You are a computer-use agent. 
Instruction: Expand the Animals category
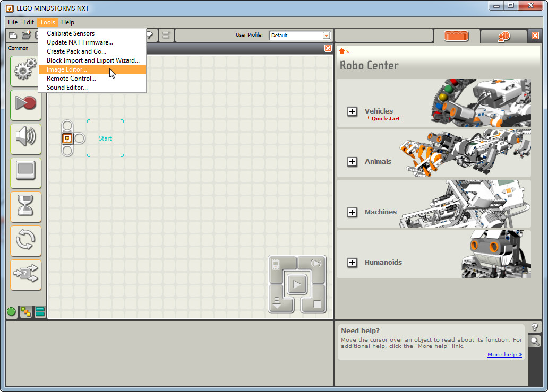click(x=352, y=162)
